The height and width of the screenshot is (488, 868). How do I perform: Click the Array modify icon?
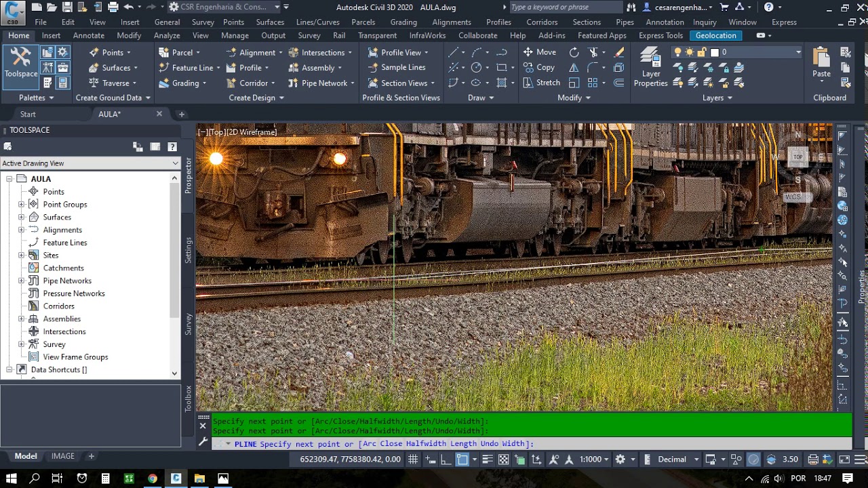click(x=593, y=83)
